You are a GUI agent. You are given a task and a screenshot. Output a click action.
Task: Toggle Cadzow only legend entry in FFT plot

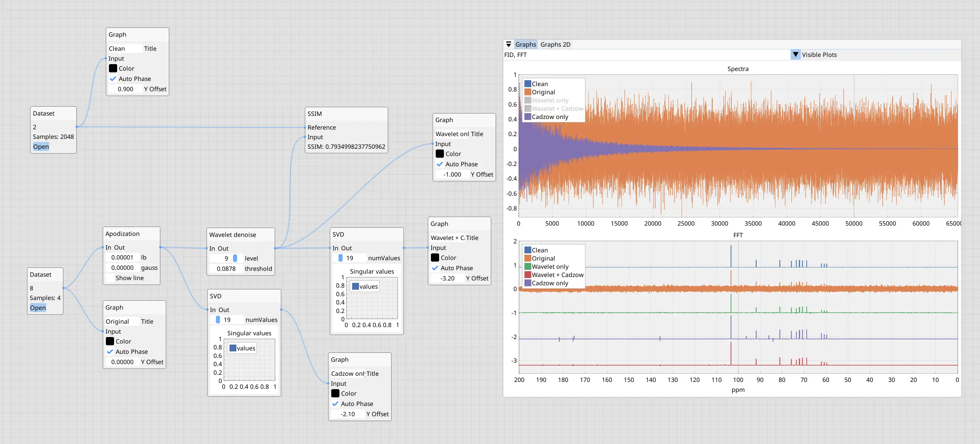[x=546, y=283]
